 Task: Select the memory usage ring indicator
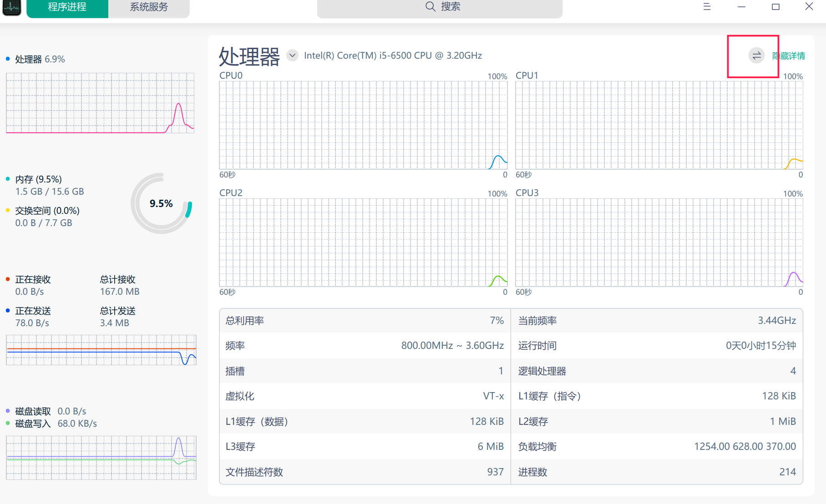click(x=162, y=203)
